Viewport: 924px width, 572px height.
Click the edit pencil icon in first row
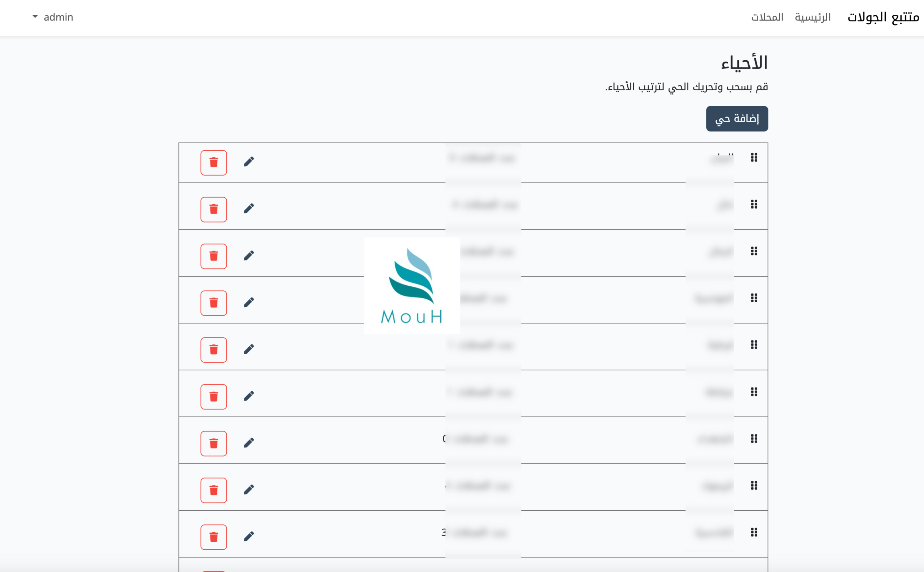click(x=249, y=162)
